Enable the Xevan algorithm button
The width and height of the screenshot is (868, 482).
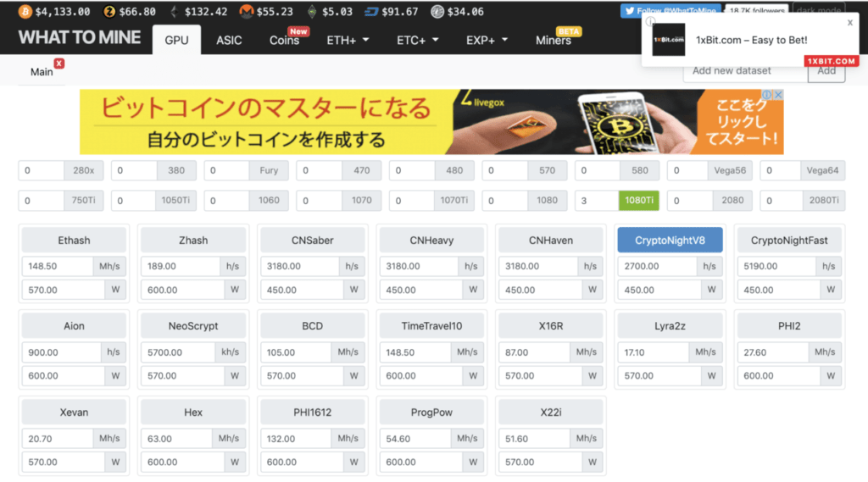click(x=74, y=413)
